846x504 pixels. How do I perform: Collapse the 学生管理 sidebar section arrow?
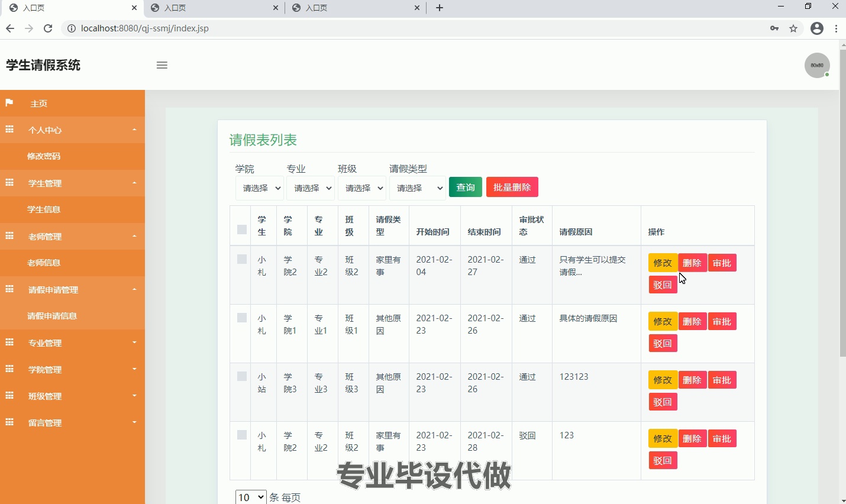[x=134, y=183]
